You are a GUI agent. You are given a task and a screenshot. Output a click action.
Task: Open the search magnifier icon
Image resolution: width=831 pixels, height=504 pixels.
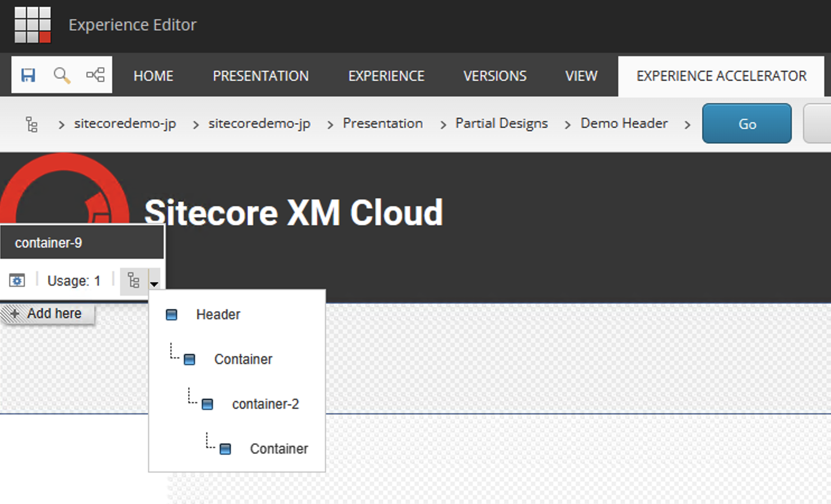pos(62,75)
